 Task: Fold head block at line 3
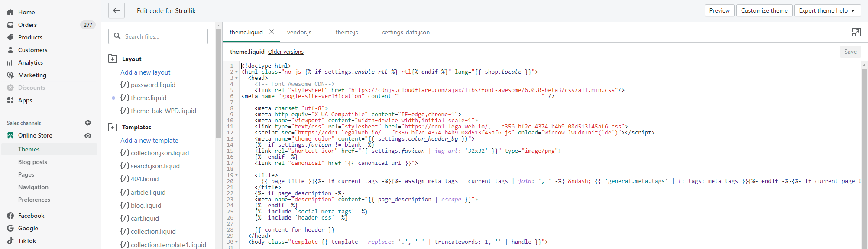click(x=236, y=78)
